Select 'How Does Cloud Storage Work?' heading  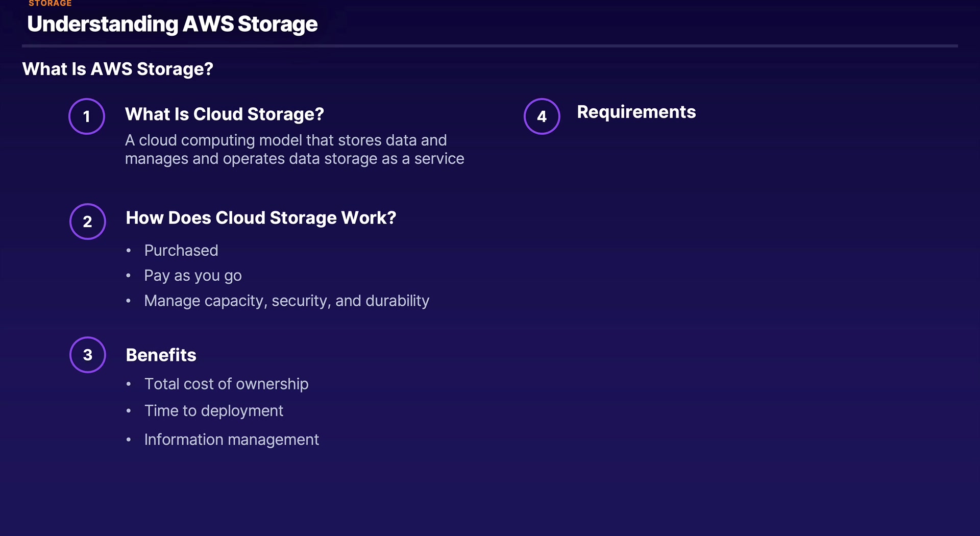pyautogui.click(x=261, y=218)
